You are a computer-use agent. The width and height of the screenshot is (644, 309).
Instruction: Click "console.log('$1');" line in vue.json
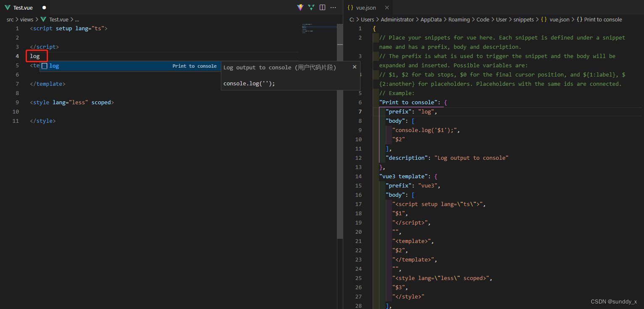[426, 130]
